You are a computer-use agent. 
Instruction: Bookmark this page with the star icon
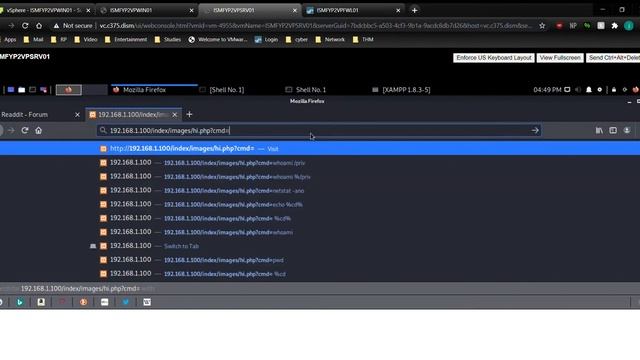[x=542, y=25]
